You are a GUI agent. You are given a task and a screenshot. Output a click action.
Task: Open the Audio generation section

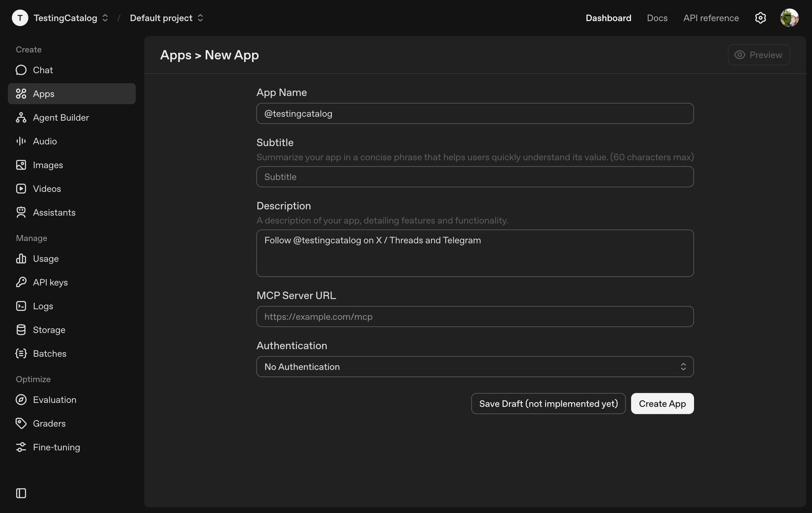pyautogui.click(x=45, y=141)
